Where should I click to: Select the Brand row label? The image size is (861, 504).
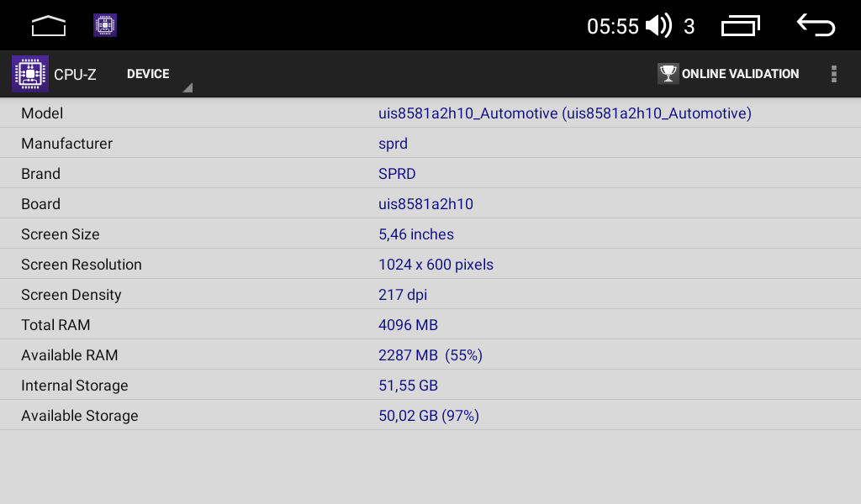tap(41, 174)
